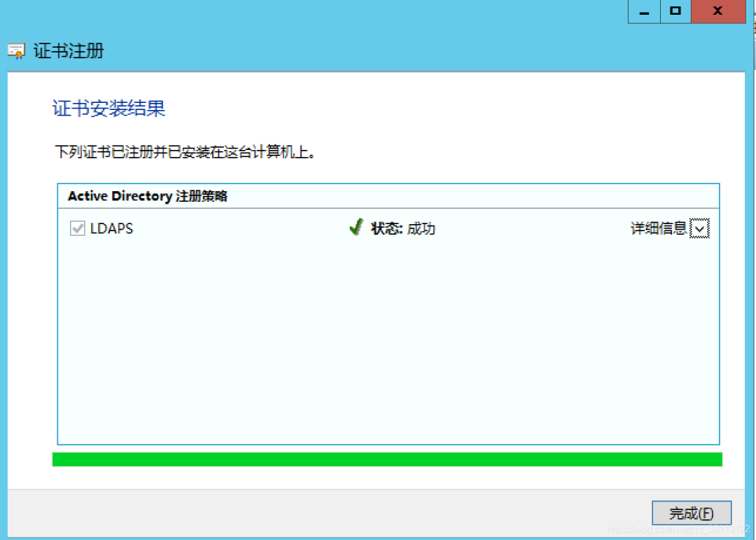Click the 证书安装结果 heading
756x540 pixels.
click(109, 109)
